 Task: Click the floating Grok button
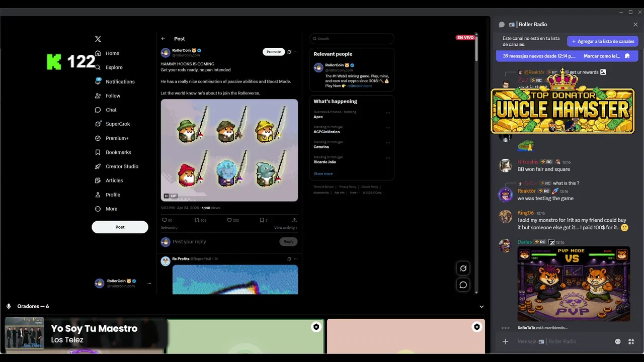[x=463, y=268]
